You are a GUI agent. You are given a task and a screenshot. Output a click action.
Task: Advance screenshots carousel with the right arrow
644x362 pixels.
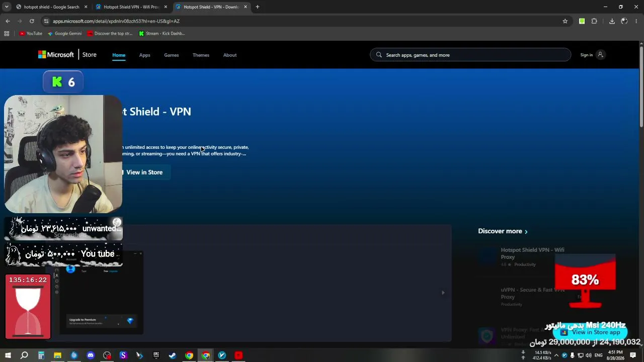[x=443, y=293]
